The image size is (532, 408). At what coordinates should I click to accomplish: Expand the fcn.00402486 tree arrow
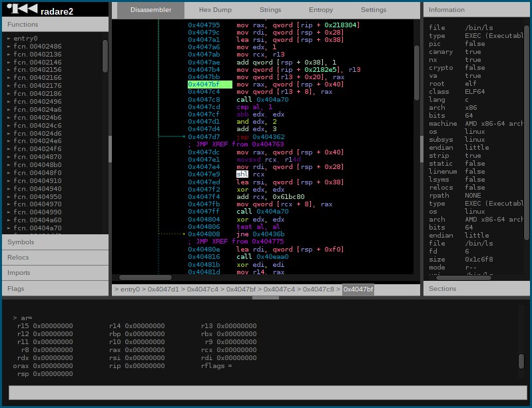point(9,47)
